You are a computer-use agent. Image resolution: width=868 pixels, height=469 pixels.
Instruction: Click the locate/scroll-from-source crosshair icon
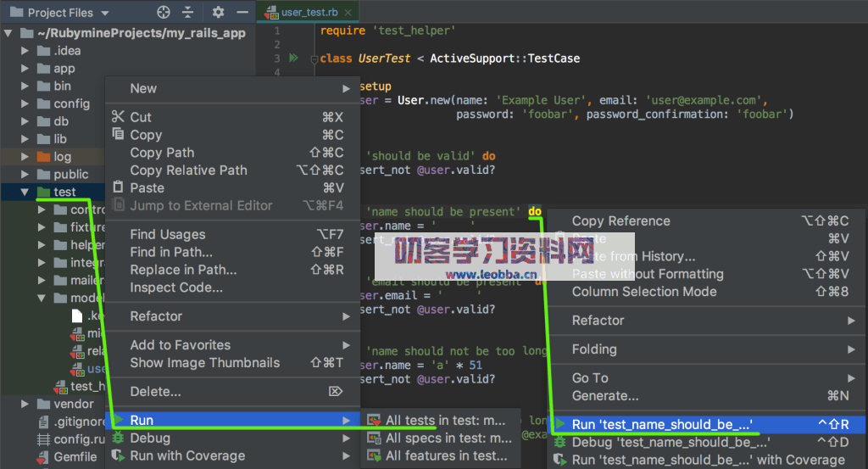pyautogui.click(x=164, y=12)
